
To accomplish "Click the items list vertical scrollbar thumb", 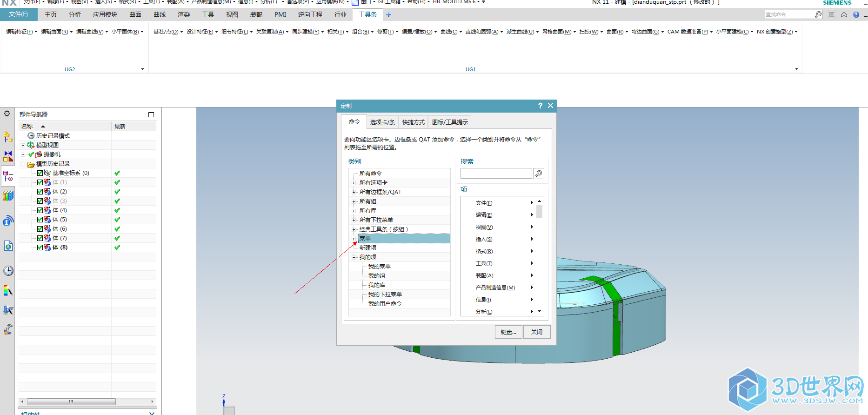I will point(540,211).
